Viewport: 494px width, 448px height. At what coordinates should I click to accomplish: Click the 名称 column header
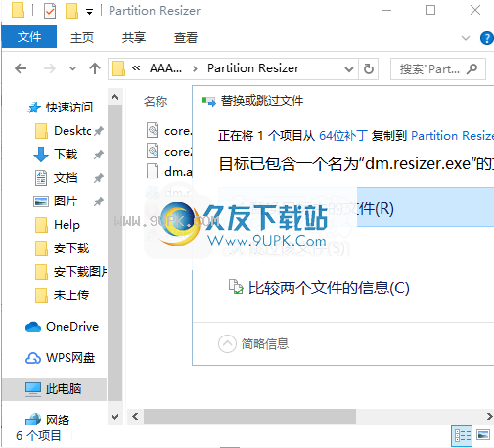pos(156,101)
